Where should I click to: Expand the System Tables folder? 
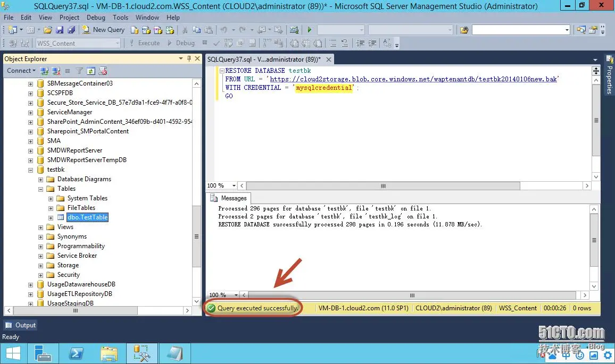point(51,199)
